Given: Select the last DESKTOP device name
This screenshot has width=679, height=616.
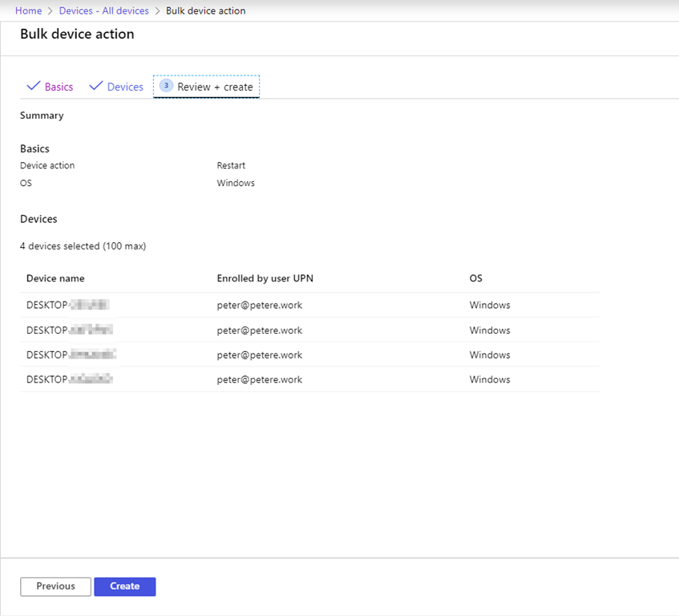Looking at the screenshot, I should (69, 380).
